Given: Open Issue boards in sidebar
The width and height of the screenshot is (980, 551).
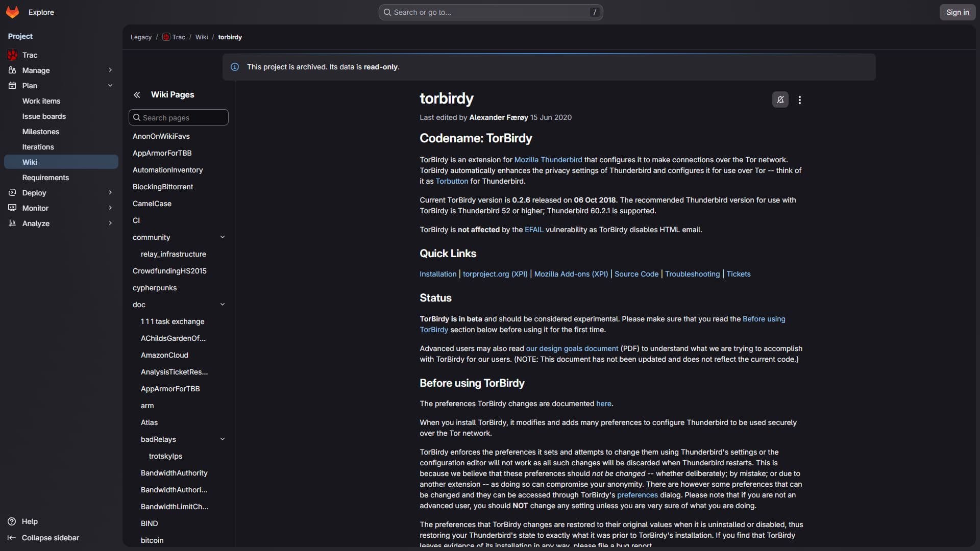Looking at the screenshot, I should pyautogui.click(x=61, y=116).
